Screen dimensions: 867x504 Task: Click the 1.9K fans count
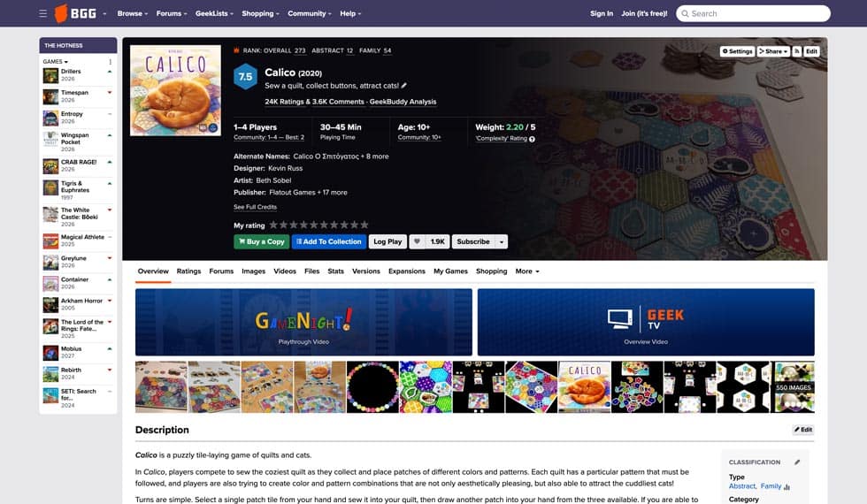click(x=437, y=241)
